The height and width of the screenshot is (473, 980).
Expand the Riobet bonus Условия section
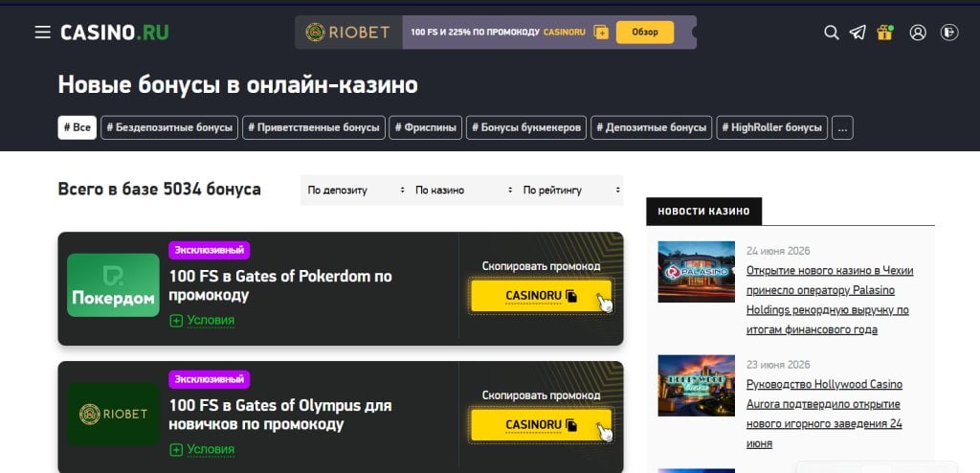pos(202,449)
